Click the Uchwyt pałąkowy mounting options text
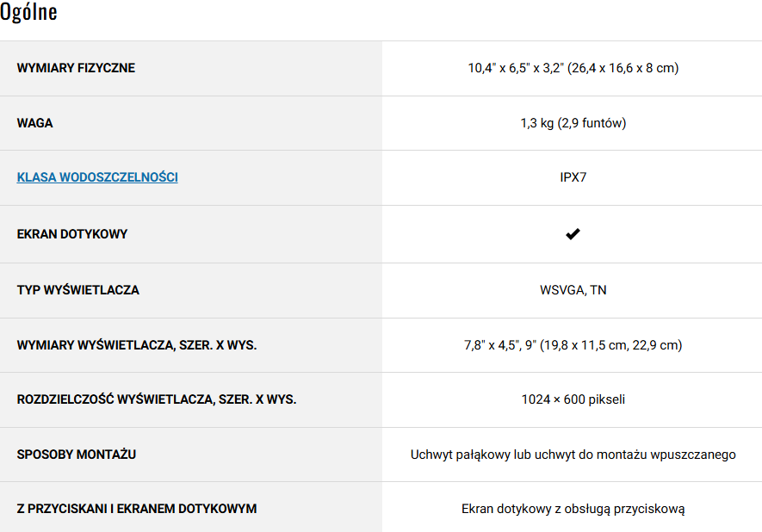 [x=573, y=455]
